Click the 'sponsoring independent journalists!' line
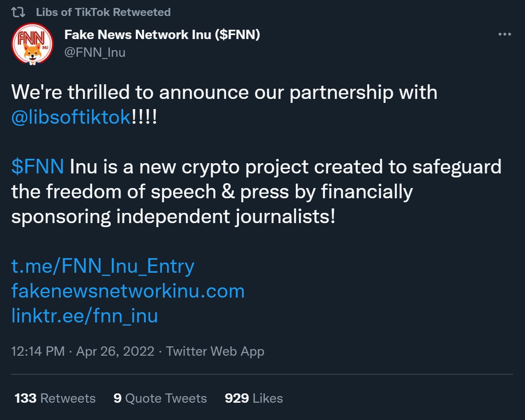This screenshot has height=420, width=525. pyautogui.click(x=173, y=217)
